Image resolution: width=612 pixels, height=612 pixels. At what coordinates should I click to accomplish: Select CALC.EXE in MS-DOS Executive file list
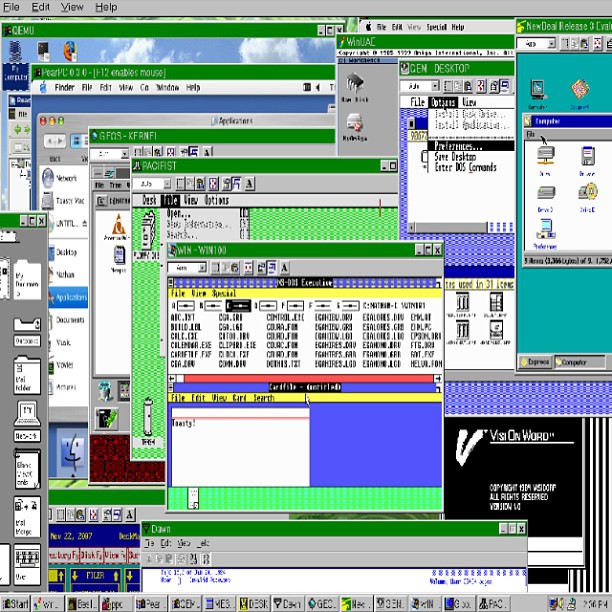[183, 336]
